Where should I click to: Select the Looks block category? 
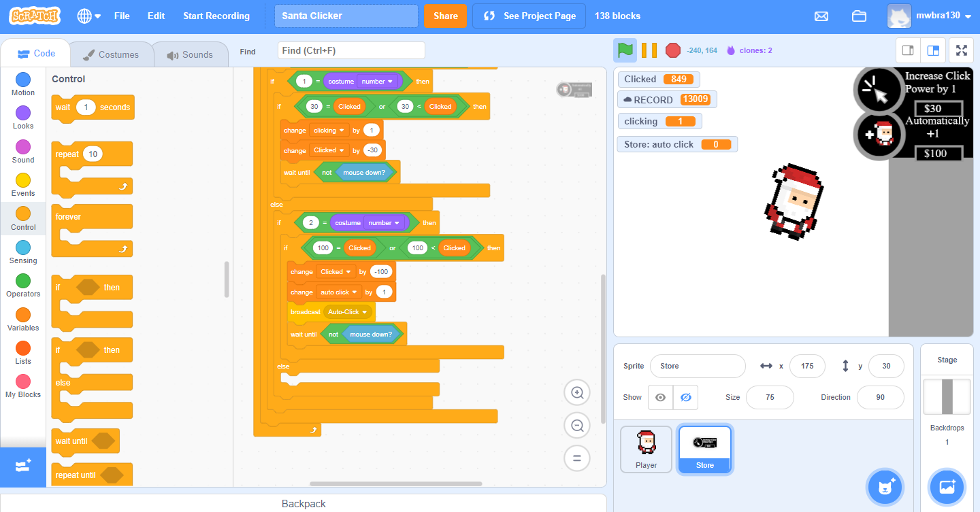pos(23,118)
